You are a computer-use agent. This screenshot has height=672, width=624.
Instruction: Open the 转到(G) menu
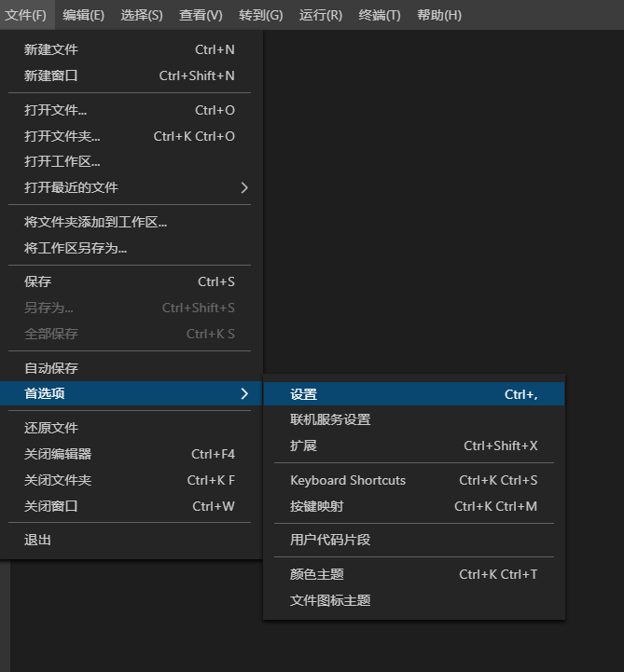[261, 15]
